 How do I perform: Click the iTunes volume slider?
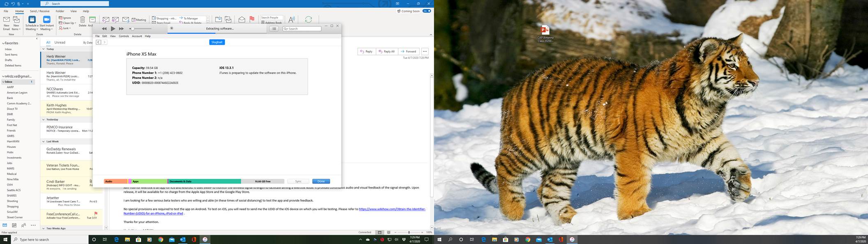[141, 29]
